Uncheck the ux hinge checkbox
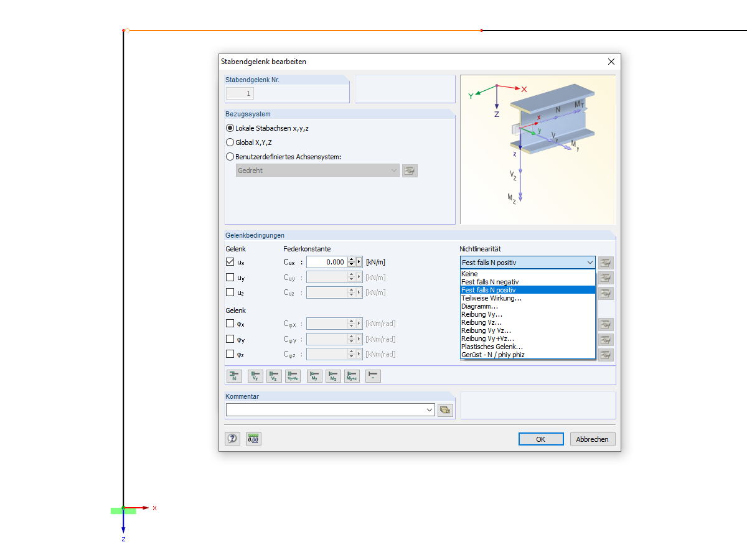This screenshot has height=560, width=747. point(230,262)
